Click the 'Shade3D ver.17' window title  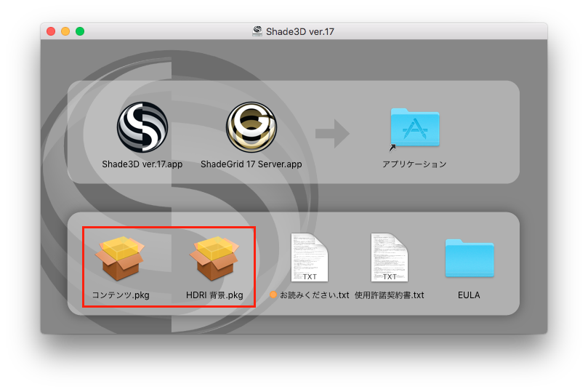[x=300, y=31]
